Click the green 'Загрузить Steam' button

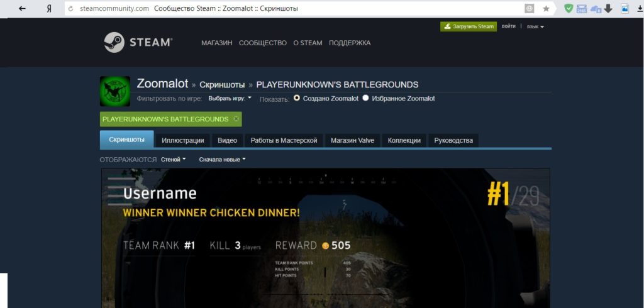(x=469, y=26)
